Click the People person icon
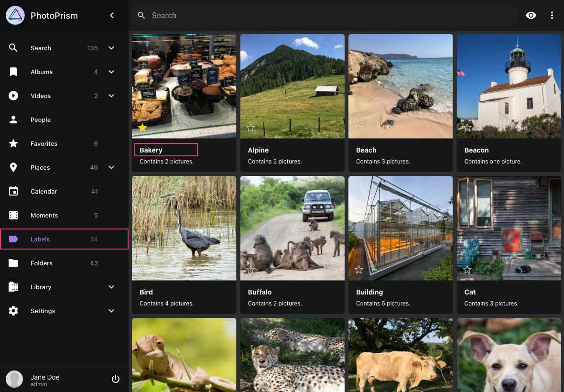The width and height of the screenshot is (564, 392). click(x=13, y=120)
